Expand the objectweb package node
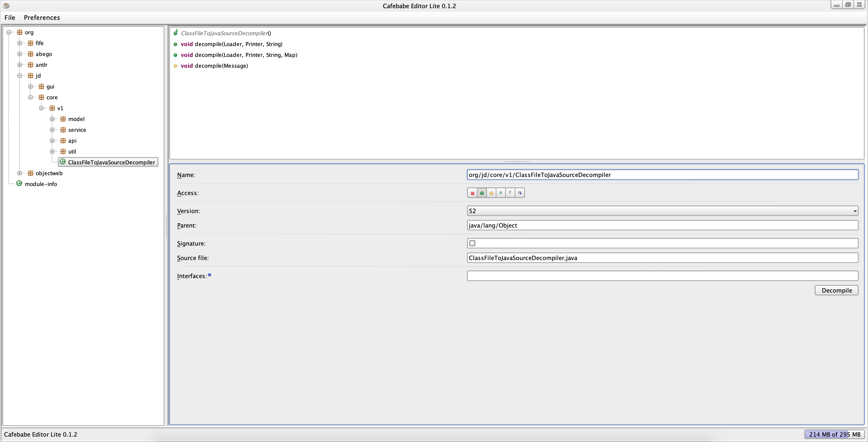The height and width of the screenshot is (442, 868). (20, 173)
